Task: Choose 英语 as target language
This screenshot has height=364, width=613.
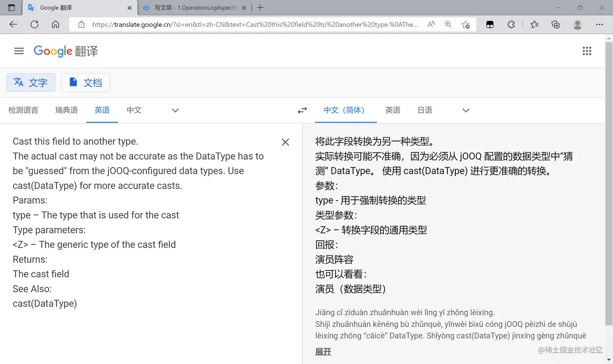Action: coord(393,110)
